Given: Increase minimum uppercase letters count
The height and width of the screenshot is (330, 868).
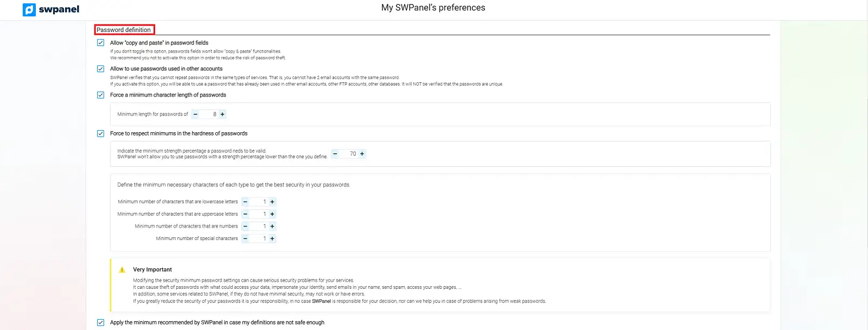Looking at the screenshot, I should [272, 214].
